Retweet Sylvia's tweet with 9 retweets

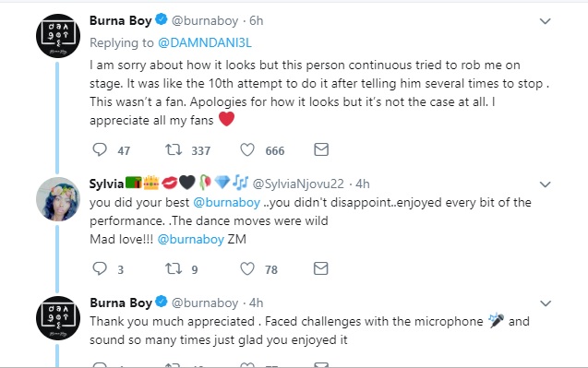[x=174, y=268]
